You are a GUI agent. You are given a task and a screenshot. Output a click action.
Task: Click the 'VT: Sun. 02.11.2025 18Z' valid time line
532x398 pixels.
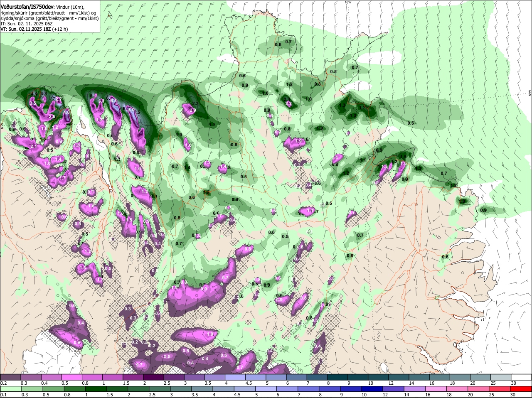coord(25,29)
